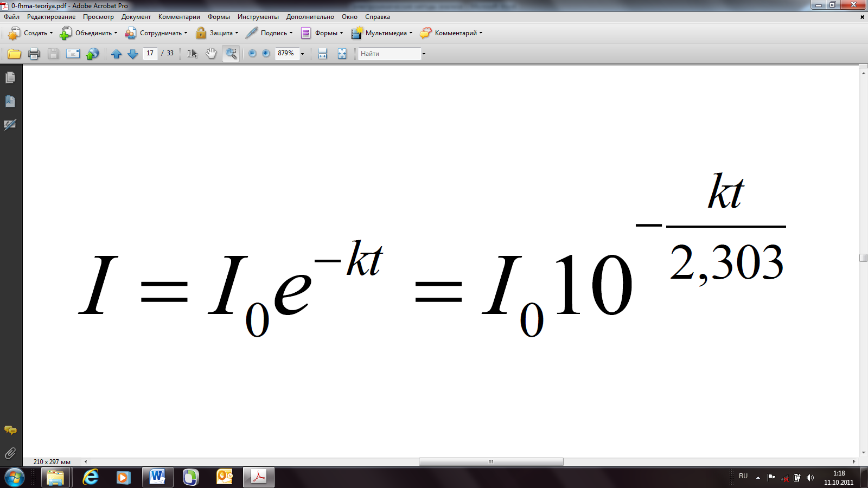Viewport: 868px width, 488px height.
Task: Open Outlook from the taskbar
Action: [x=224, y=477]
